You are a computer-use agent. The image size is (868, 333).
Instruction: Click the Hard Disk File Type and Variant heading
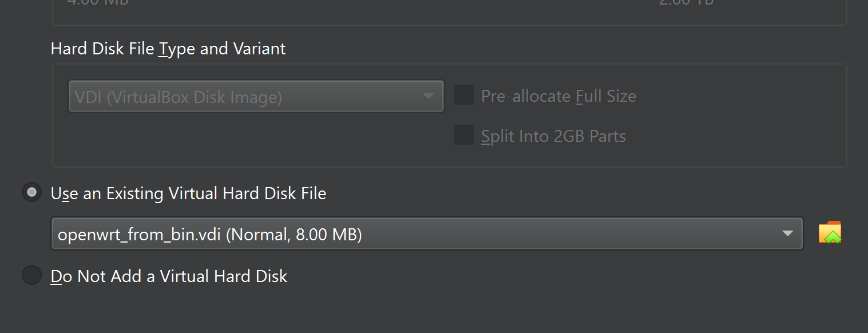(x=168, y=49)
